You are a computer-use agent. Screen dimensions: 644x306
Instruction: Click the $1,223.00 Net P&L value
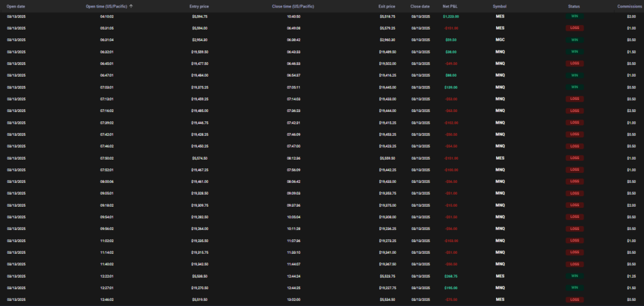pyautogui.click(x=451, y=16)
